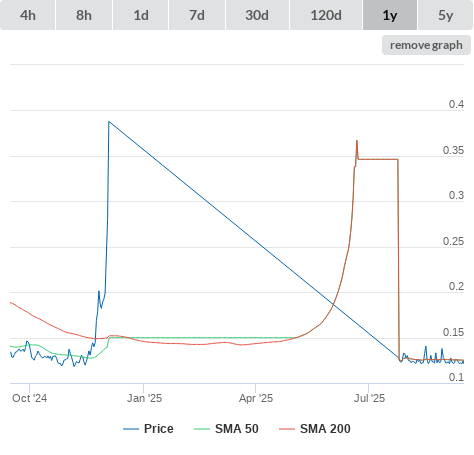Click the 0.4 y-axis value

[456, 104]
